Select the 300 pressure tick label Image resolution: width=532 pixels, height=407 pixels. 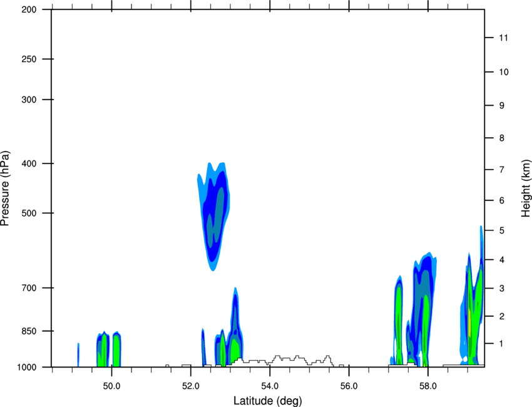click(x=29, y=100)
